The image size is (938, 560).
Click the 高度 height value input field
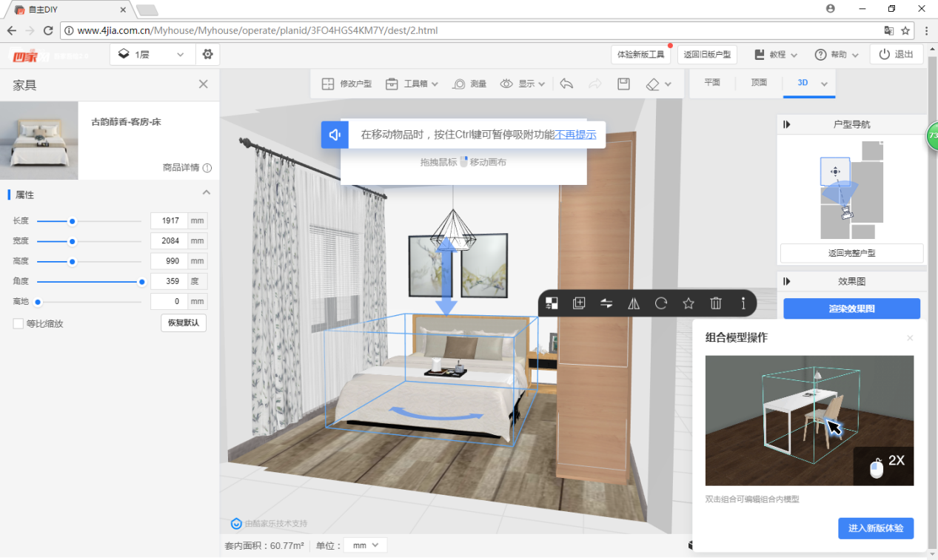coord(169,261)
